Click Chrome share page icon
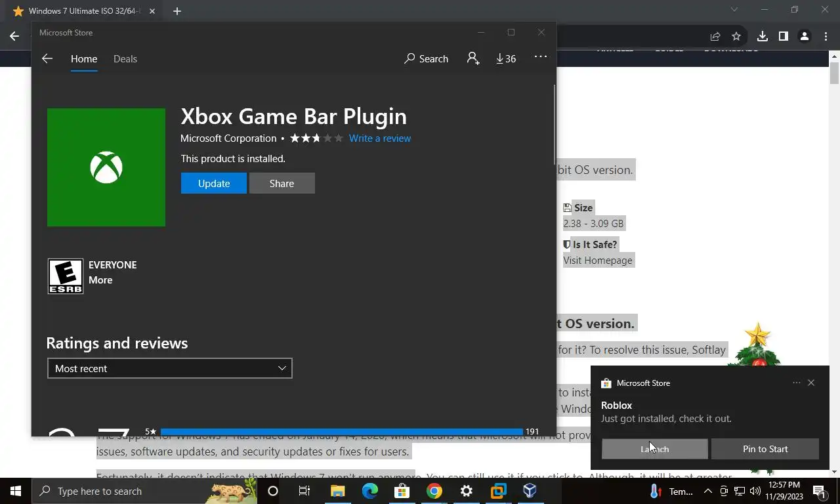Image resolution: width=840 pixels, height=504 pixels. 715,37
